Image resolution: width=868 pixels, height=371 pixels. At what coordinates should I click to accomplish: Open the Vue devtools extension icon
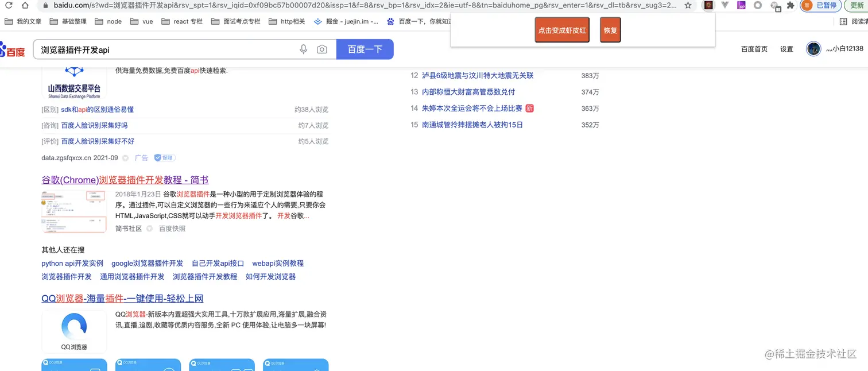click(725, 5)
